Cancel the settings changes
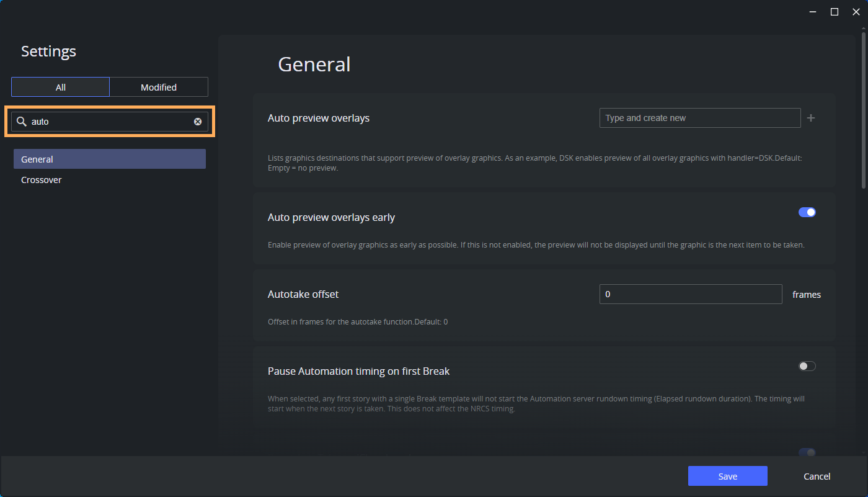Image resolution: width=868 pixels, height=497 pixels. tap(817, 476)
